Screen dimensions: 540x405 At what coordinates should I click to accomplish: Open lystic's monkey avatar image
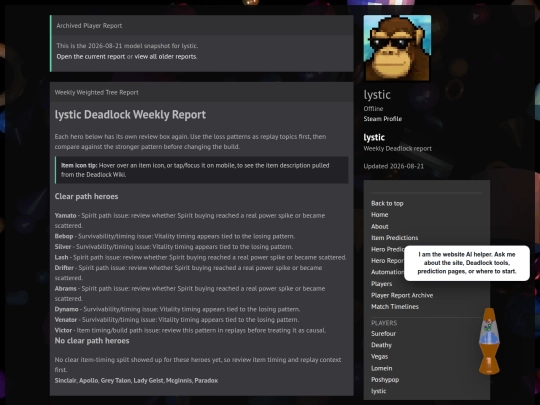click(x=397, y=48)
